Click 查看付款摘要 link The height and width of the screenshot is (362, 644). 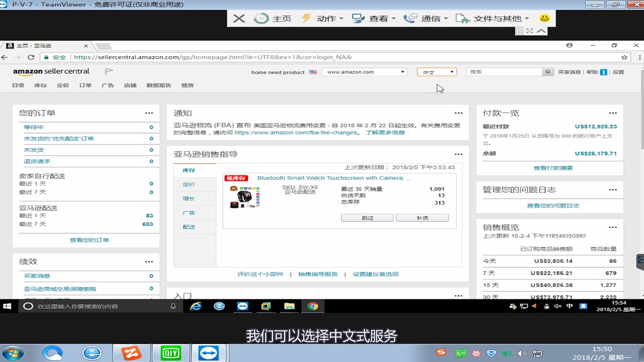click(553, 168)
